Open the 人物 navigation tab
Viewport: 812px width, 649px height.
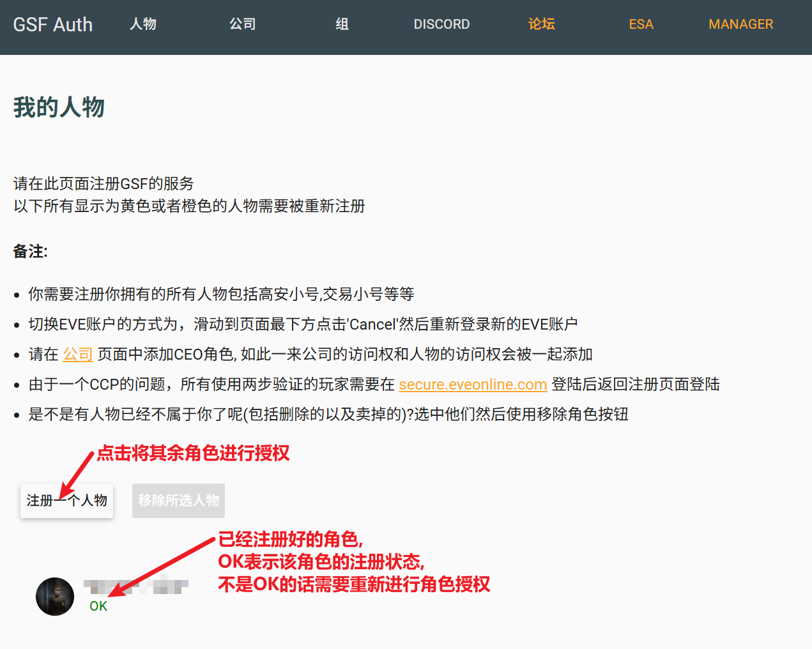click(x=143, y=24)
